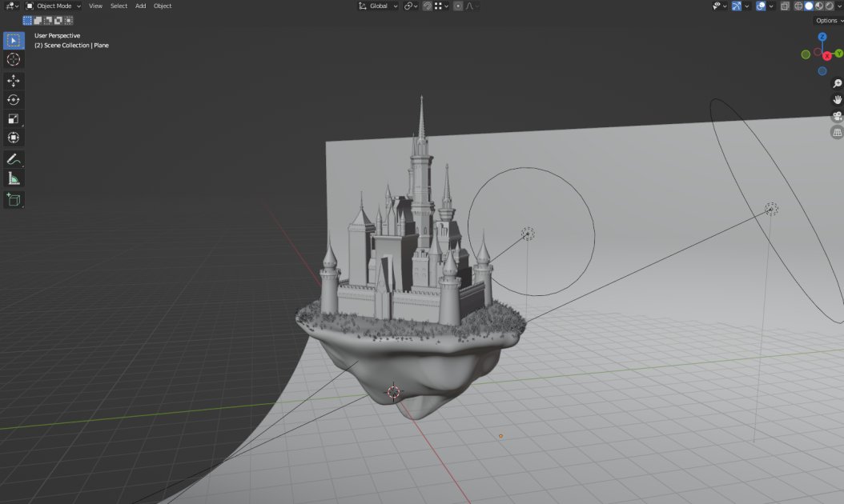
Task: Set selection mode to Subtract
Action: coord(48,21)
